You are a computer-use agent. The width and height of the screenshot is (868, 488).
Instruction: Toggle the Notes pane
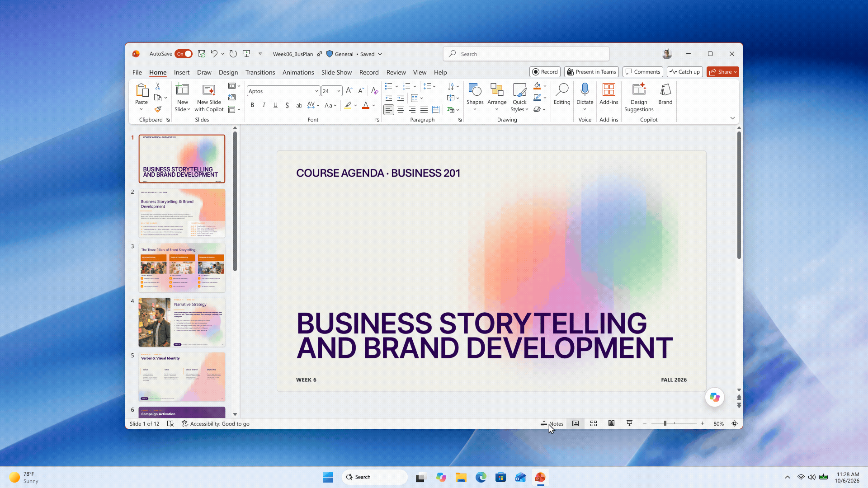tap(552, 423)
